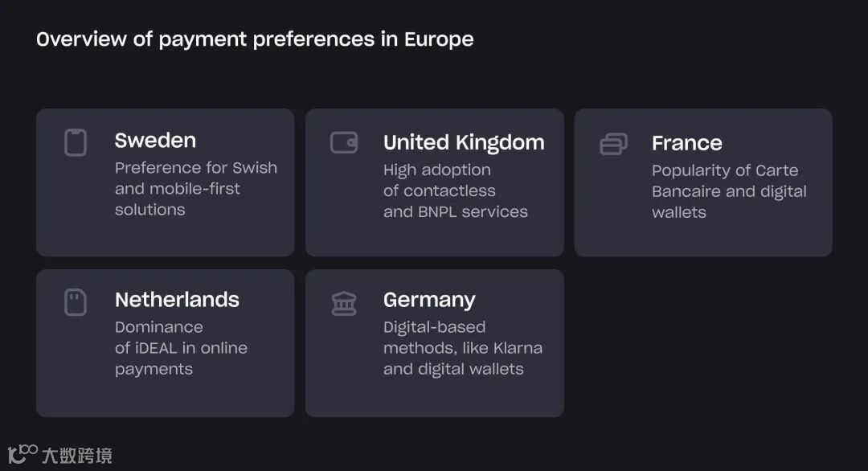The image size is (868, 471).
Task: Click the United Kingdom wallet icon
Action: pyautogui.click(x=344, y=142)
